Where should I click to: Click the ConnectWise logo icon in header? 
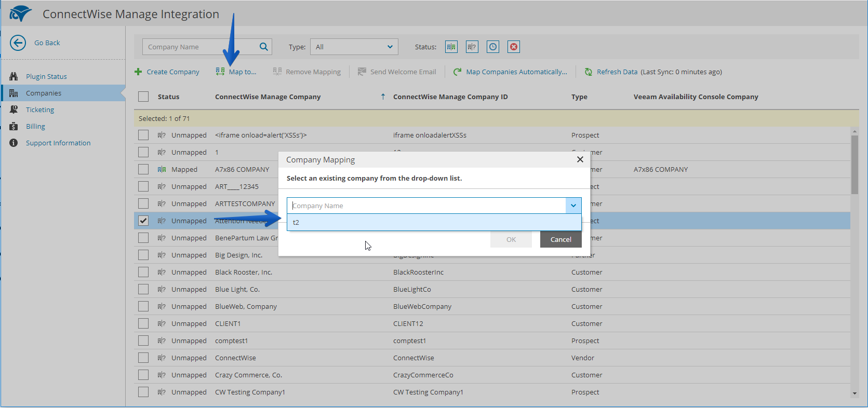21,13
